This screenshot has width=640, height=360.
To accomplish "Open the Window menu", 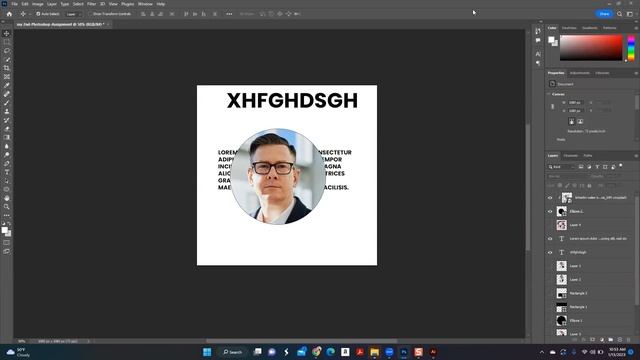I will tap(145, 4).
